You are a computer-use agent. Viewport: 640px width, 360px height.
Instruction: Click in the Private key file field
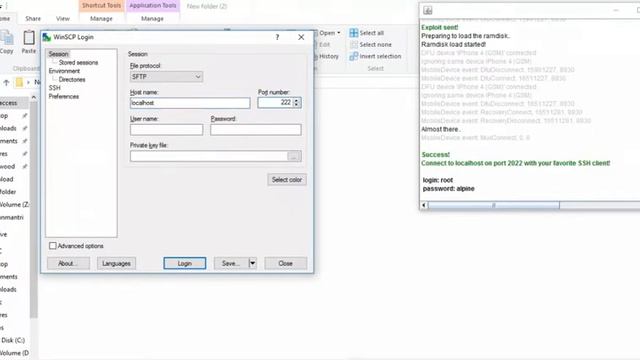(209, 156)
